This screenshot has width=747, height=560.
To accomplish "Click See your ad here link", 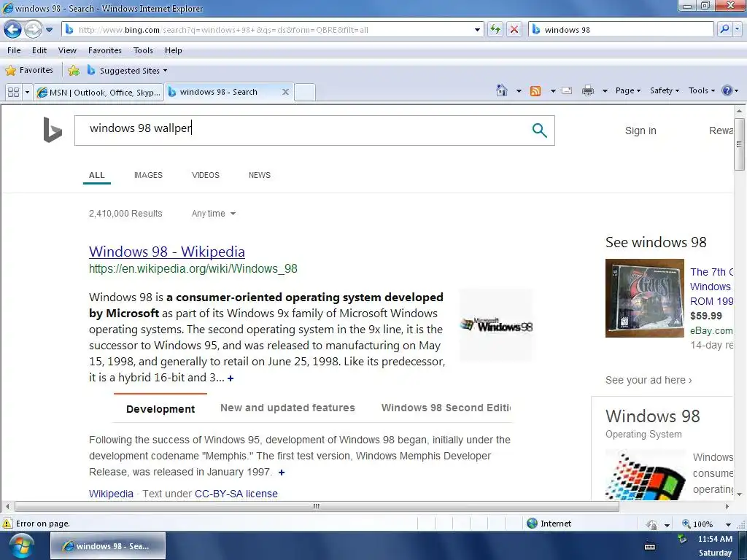I will point(649,380).
